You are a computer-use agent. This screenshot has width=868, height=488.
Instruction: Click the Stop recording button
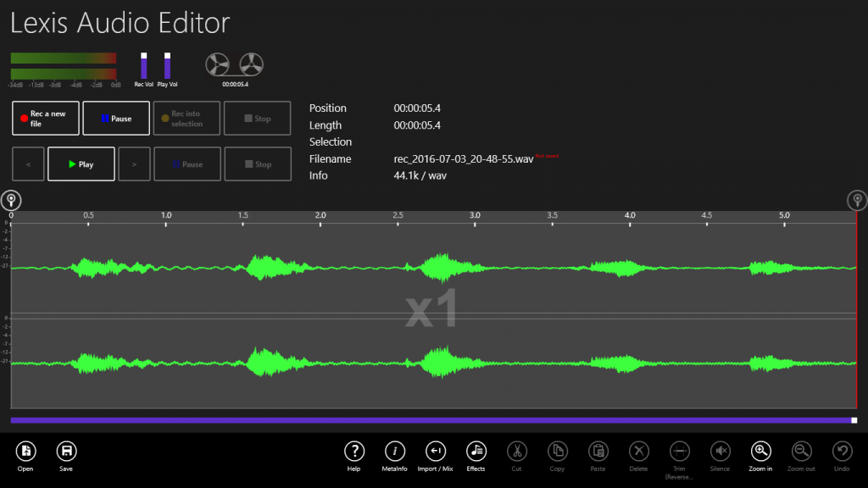tap(258, 118)
